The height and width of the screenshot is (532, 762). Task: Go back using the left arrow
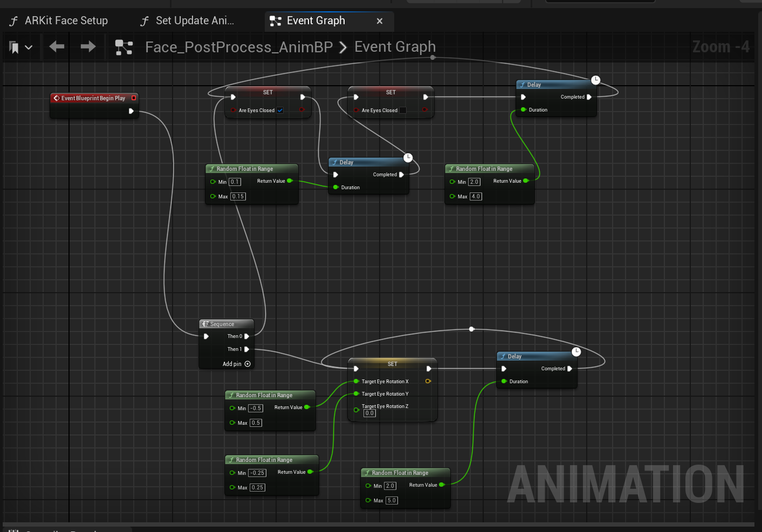(x=57, y=47)
